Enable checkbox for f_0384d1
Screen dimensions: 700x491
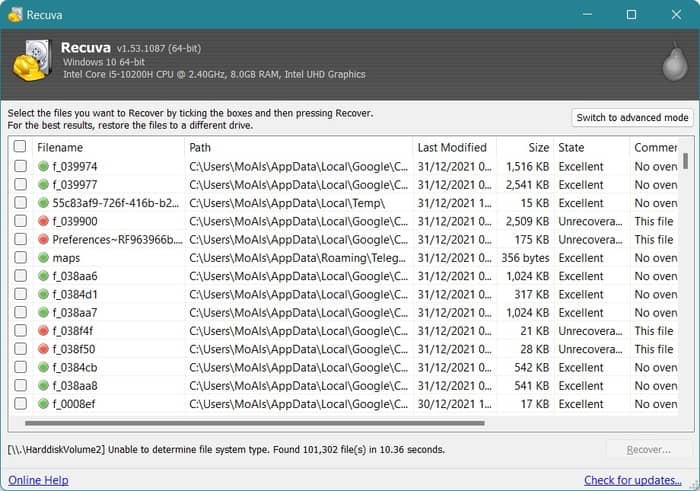coord(20,294)
